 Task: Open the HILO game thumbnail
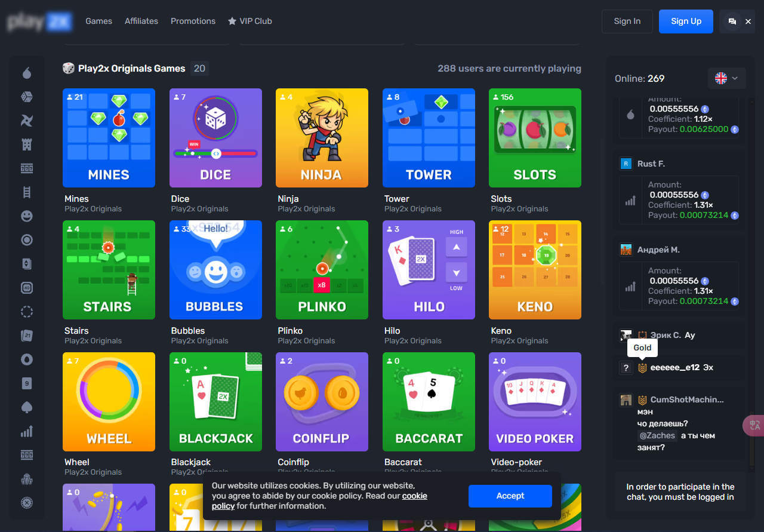coord(429,270)
